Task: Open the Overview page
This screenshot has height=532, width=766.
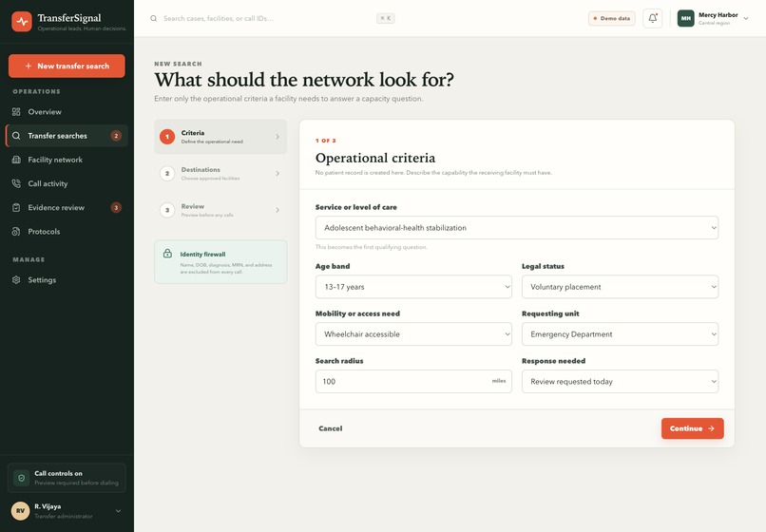Action: (67, 112)
